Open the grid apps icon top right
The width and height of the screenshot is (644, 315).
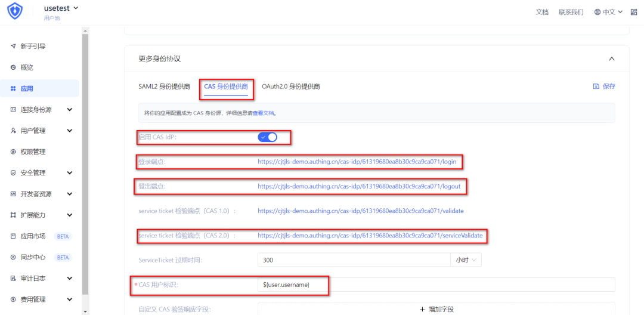point(633,12)
